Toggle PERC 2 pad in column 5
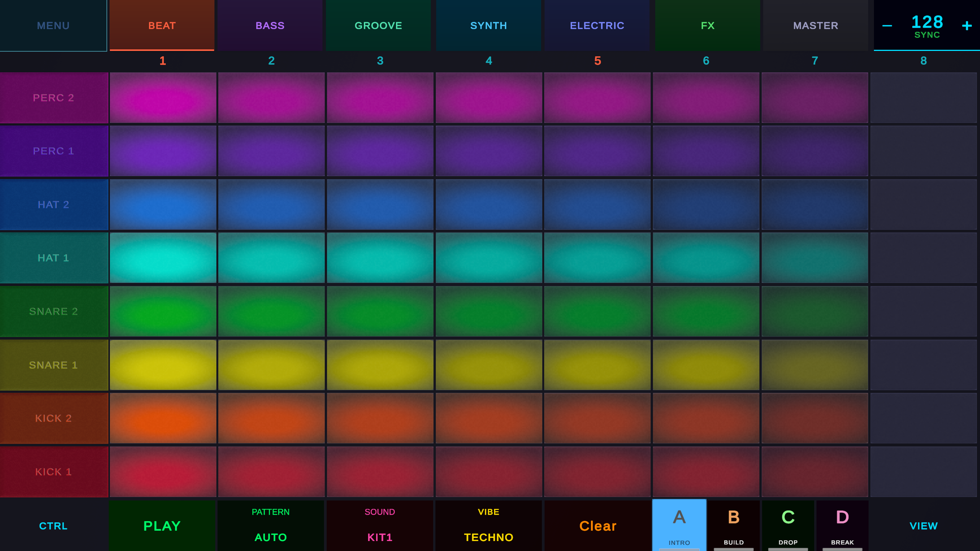Viewport: 980px width, 551px height. tap(597, 98)
